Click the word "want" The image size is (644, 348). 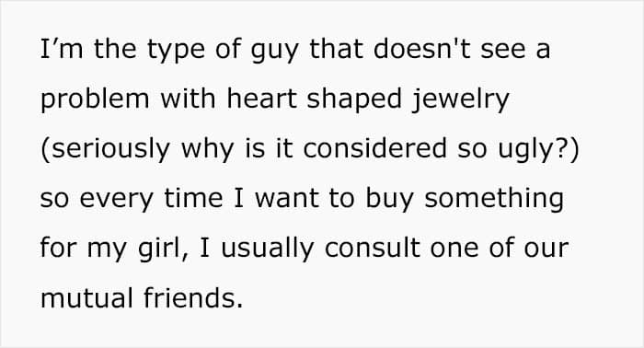[287, 199]
